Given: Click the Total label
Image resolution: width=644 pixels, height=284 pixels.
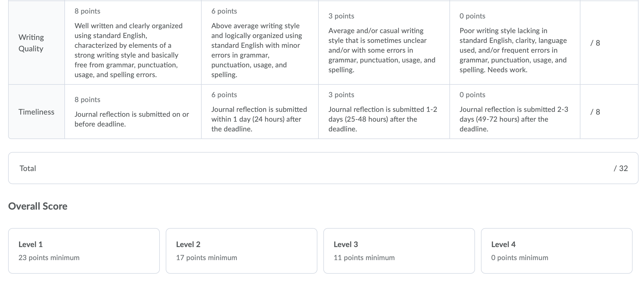Looking at the screenshot, I should click(28, 168).
